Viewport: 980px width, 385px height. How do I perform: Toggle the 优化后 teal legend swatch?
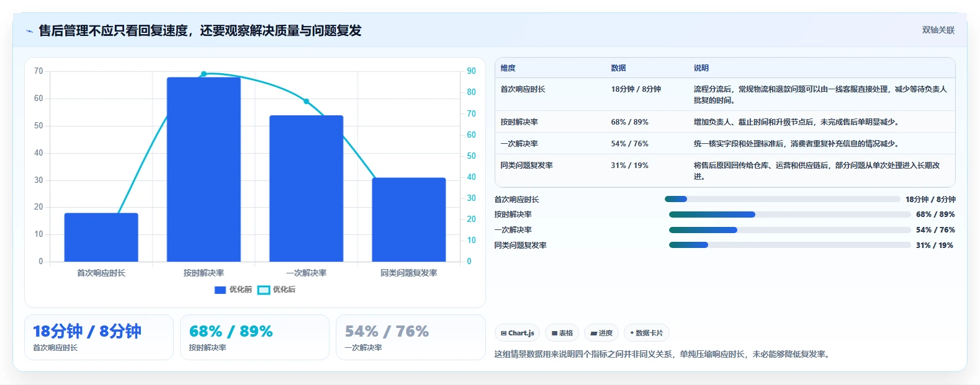(264, 290)
